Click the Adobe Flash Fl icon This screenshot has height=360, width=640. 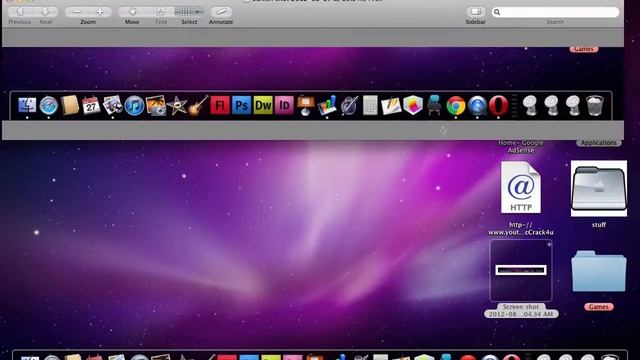[x=220, y=105]
